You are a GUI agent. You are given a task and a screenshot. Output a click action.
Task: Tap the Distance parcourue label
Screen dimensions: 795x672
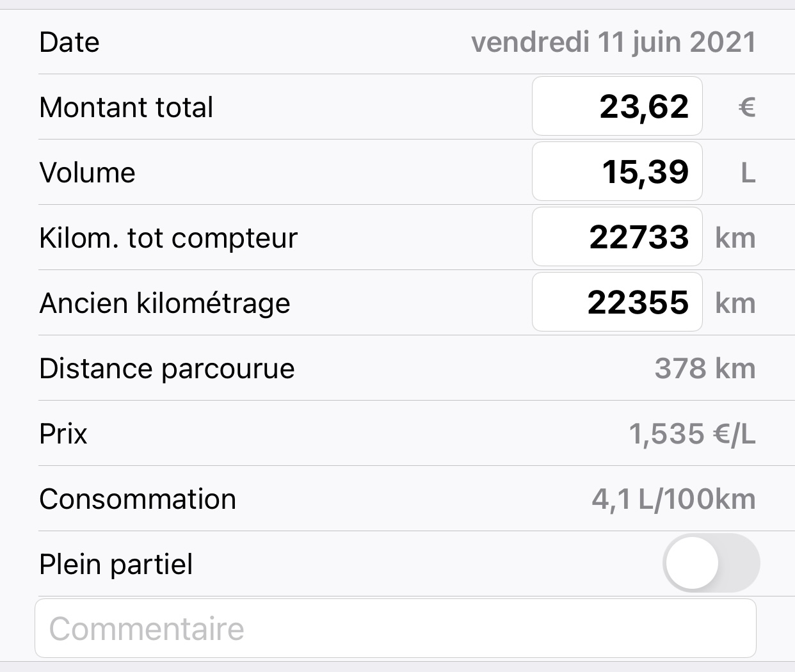pos(166,369)
